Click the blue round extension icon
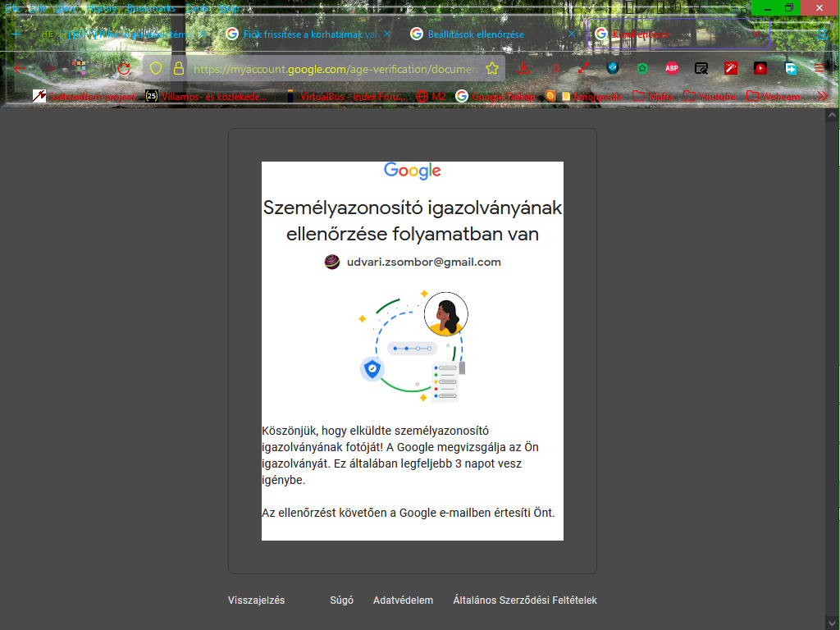 pos(613,68)
